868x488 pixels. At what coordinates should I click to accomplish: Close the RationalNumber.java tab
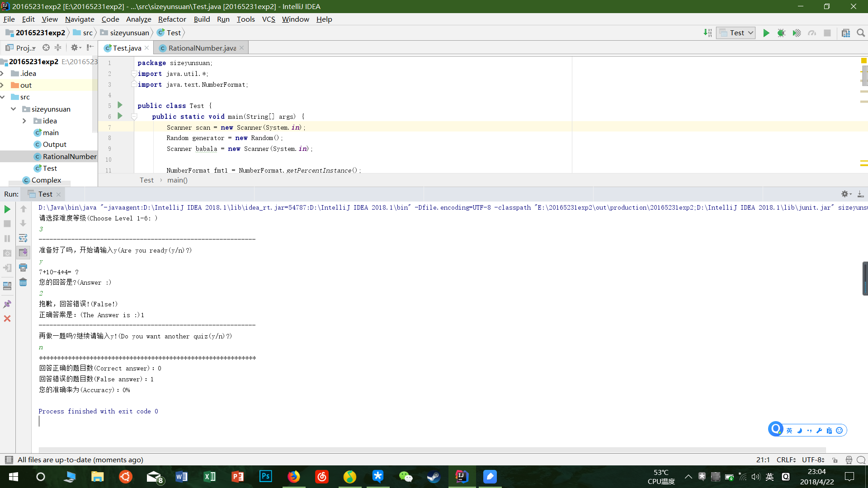(242, 48)
